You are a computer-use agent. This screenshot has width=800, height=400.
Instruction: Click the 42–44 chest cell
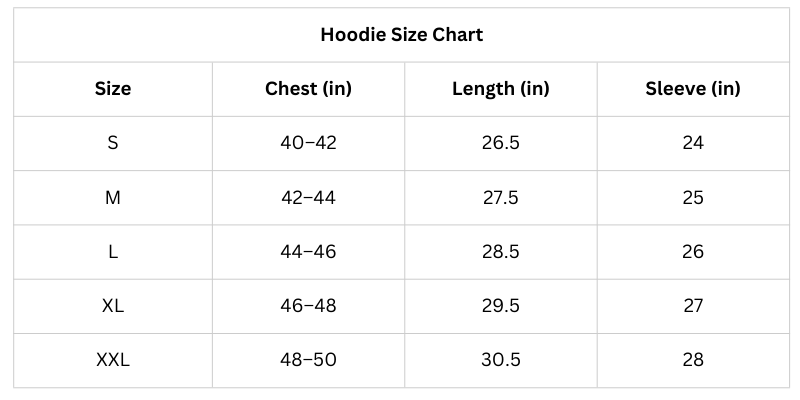point(308,197)
